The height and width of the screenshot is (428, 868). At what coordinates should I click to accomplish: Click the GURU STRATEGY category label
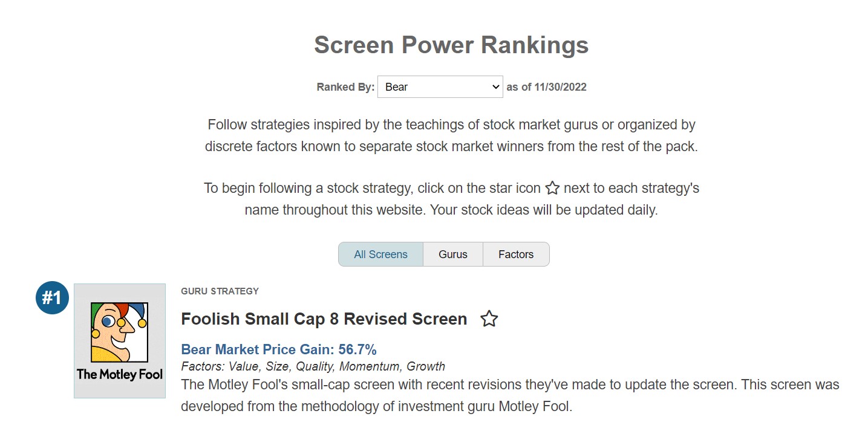click(x=220, y=291)
